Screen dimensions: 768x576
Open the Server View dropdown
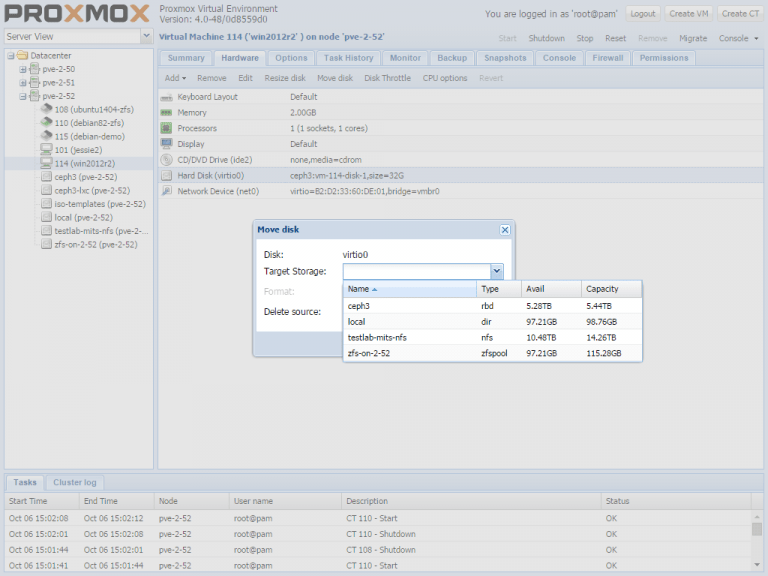pyautogui.click(x=146, y=36)
